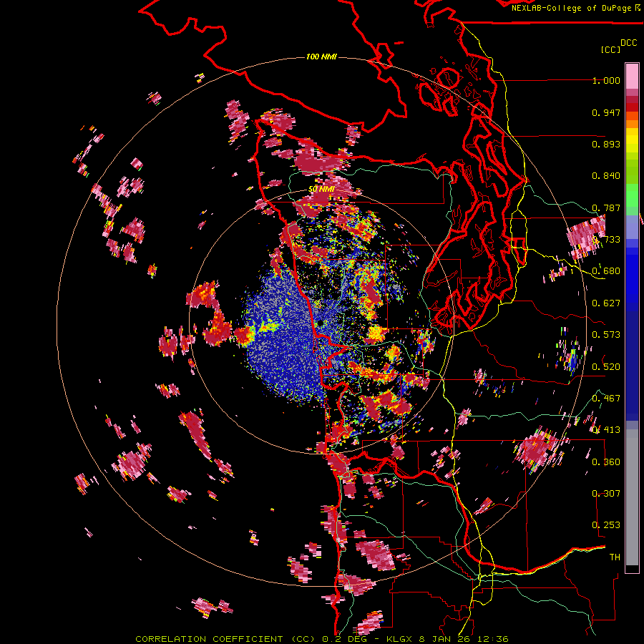Image resolution: width=644 pixels, height=644 pixels.
Task: Click the DCC product label above the scale
Action: tap(628, 43)
